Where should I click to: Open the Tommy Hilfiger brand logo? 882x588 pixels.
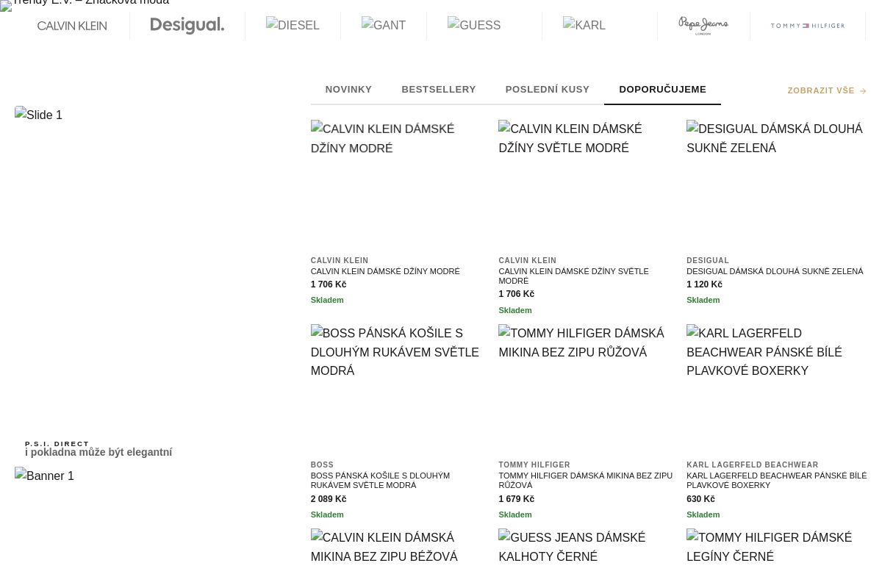pos(808,26)
